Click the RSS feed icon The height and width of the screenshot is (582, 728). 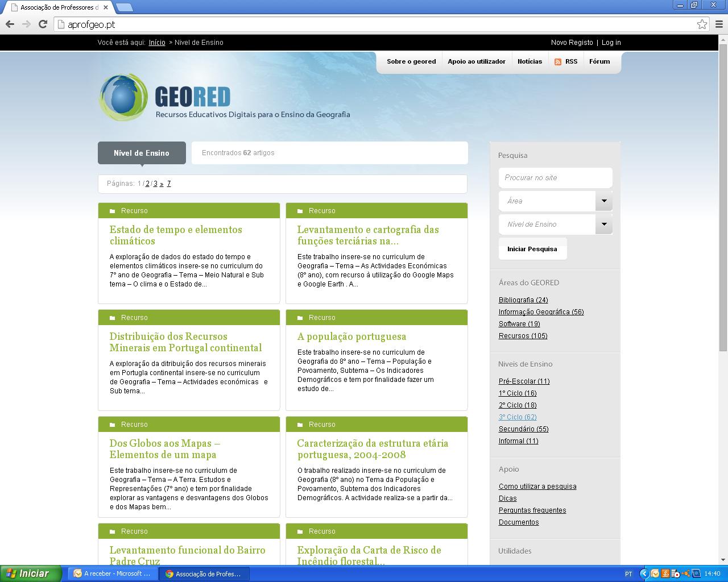558,62
